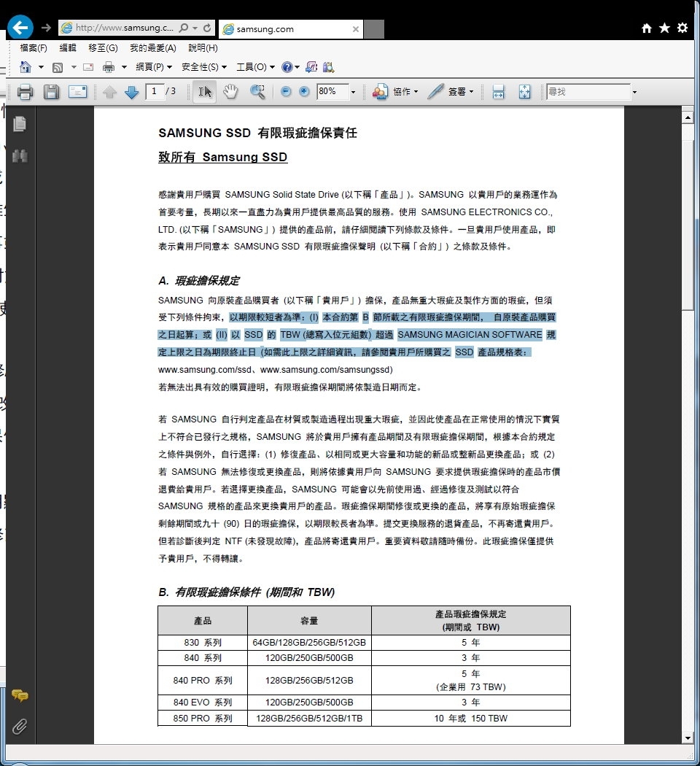Open the 移至(G) menu
Image resolution: width=700 pixels, height=766 pixels.
click(x=103, y=48)
